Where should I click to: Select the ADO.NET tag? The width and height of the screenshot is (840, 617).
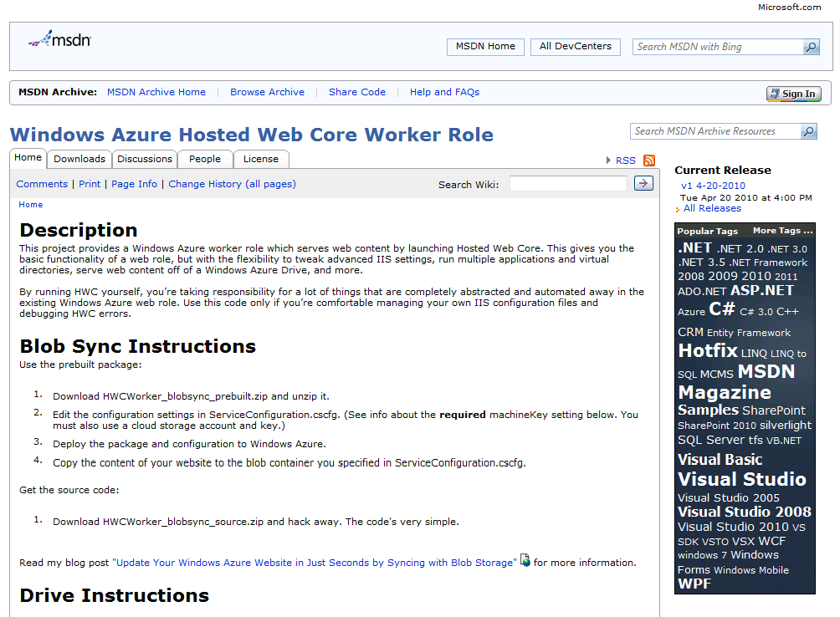point(702,291)
